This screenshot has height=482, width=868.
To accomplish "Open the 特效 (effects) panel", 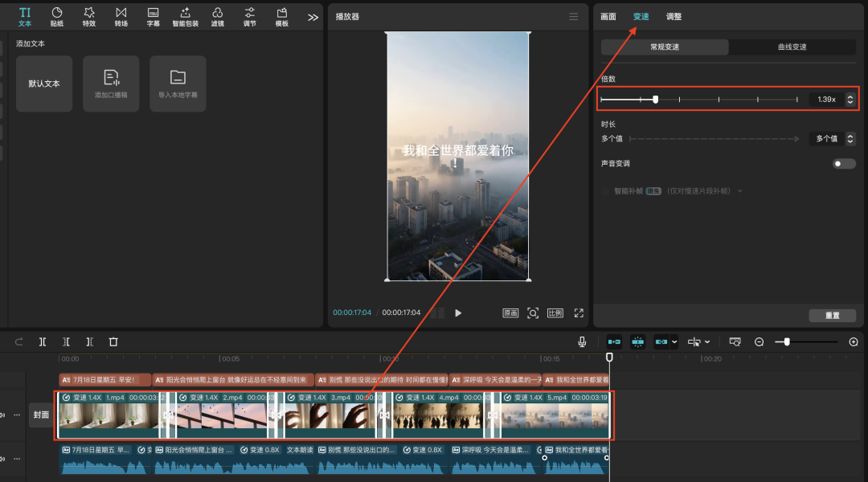I will (x=88, y=16).
